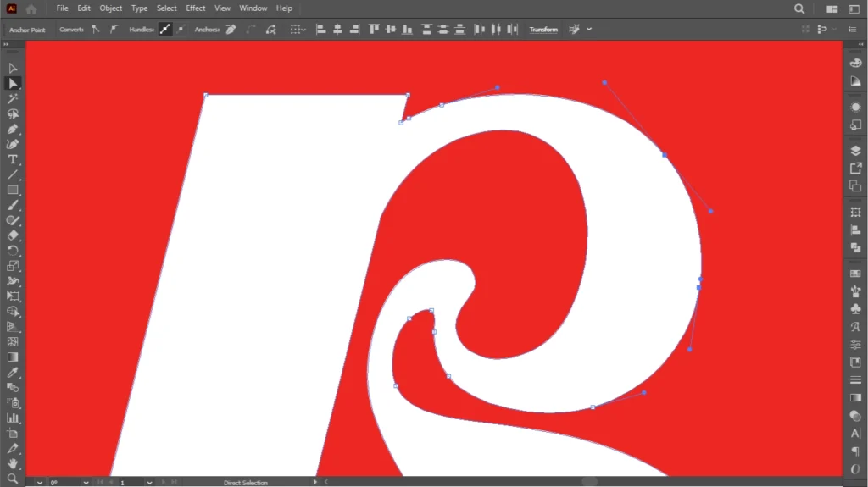
Task: Open the rotate view angle dropdown
Action: [x=86, y=482]
